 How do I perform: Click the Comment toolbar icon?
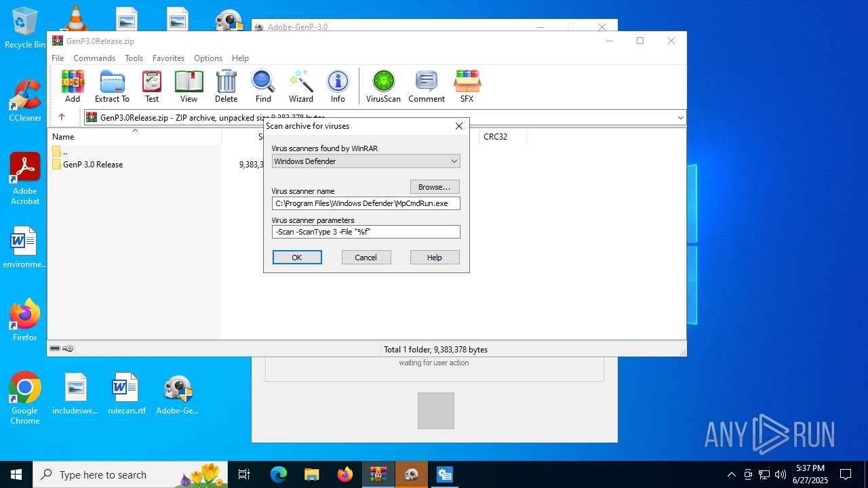click(427, 86)
